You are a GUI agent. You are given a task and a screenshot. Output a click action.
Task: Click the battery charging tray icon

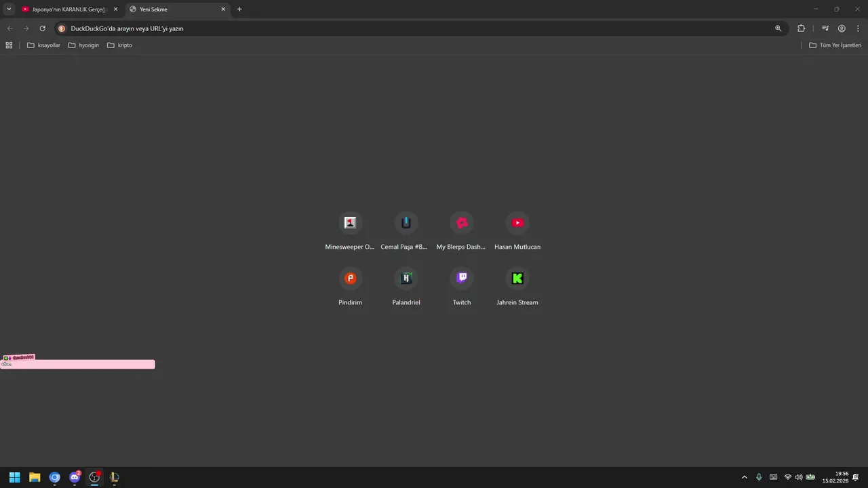(x=810, y=477)
